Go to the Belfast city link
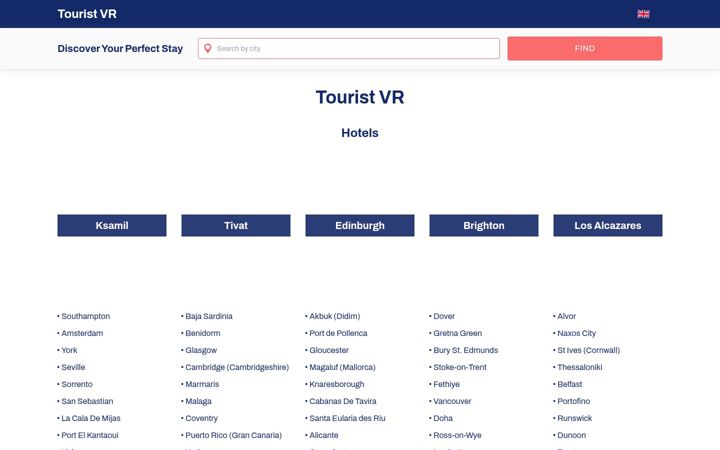720x450 pixels. 570,384
